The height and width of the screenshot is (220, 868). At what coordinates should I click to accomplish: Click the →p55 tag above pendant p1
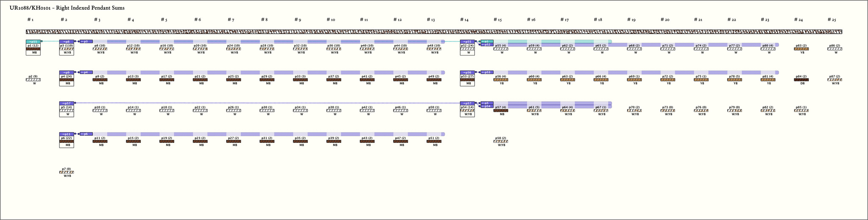click(33, 42)
